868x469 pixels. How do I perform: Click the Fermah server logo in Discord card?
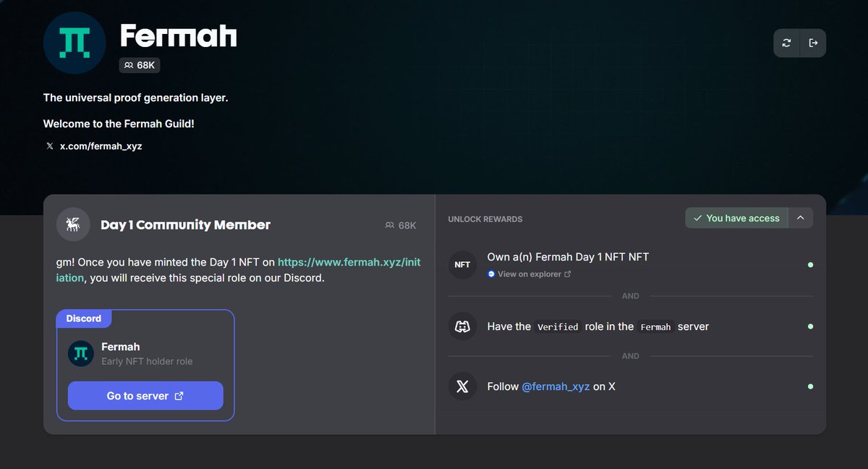click(x=81, y=353)
